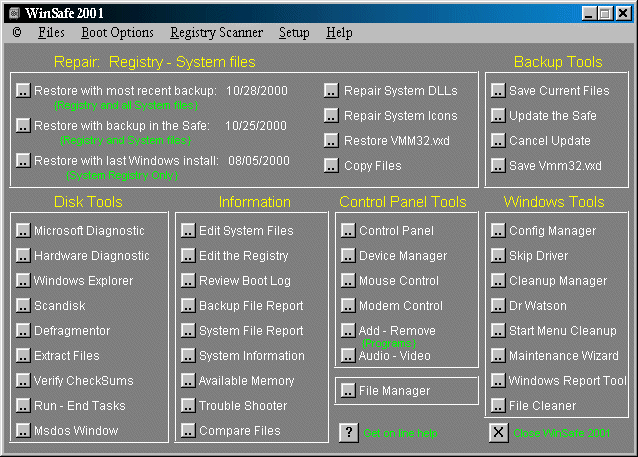This screenshot has height=457, width=638.
Task: Open the Maintenance Wizard
Action: (498, 355)
